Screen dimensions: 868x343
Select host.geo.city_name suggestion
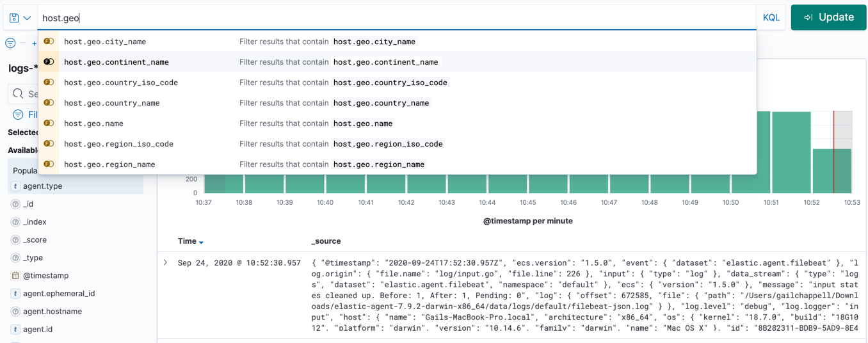pyautogui.click(x=105, y=42)
